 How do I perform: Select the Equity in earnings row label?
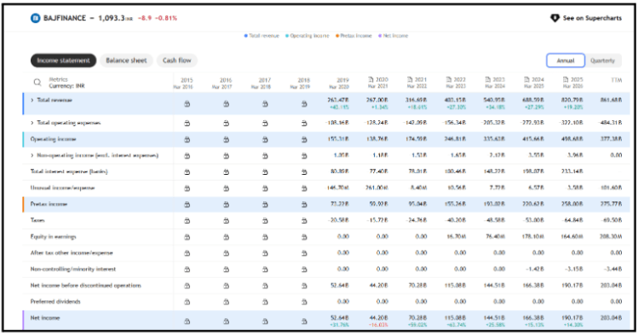pos(53,236)
